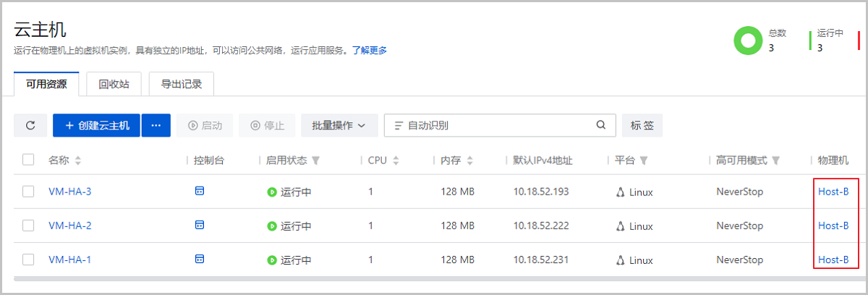Sort the CPU column

396,160
